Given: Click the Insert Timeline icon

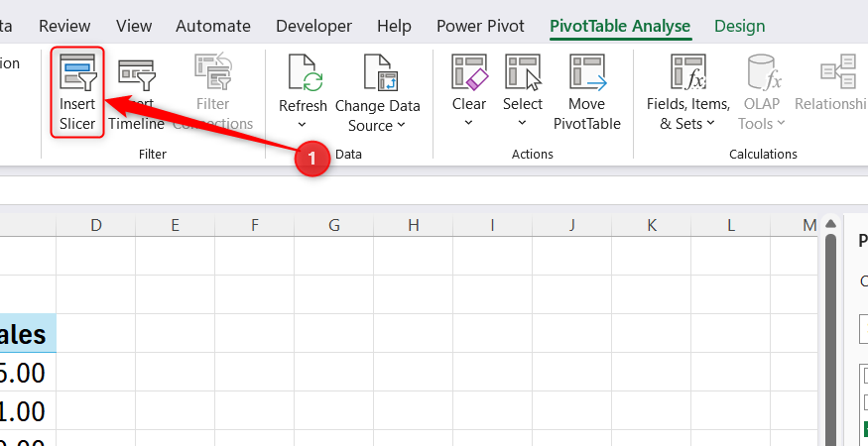Looking at the screenshot, I should click(136, 74).
